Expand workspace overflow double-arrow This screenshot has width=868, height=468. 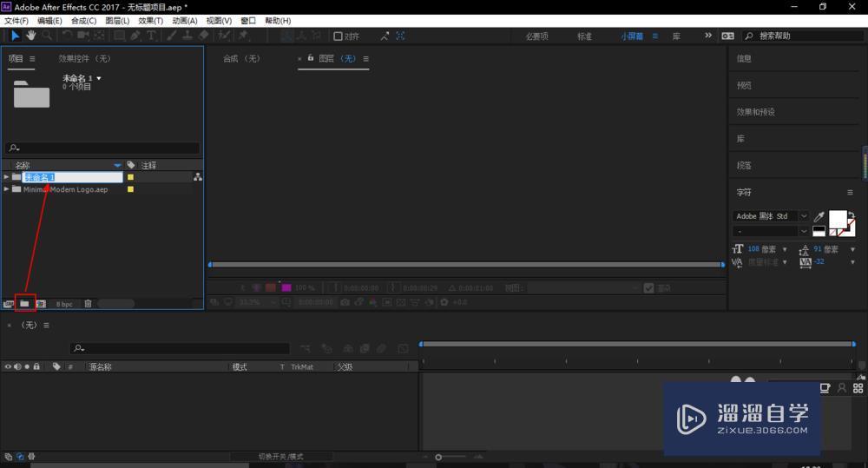pyautogui.click(x=708, y=36)
